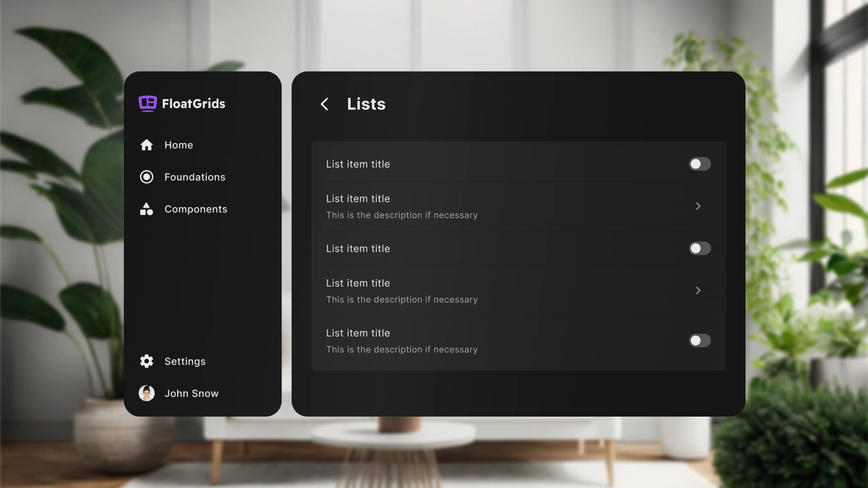Click the FloatGrids brand name text
The width and height of the screenshot is (868, 488).
[x=193, y=104]
